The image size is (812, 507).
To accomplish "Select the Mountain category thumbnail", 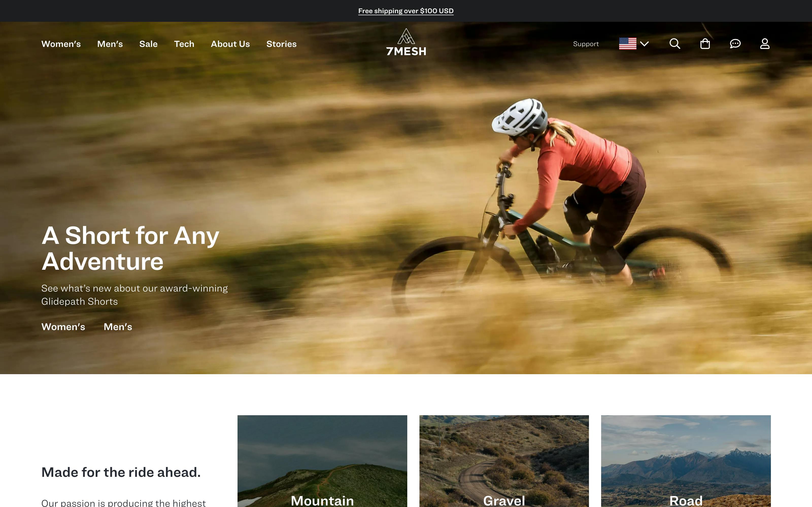I will pyautogui.click(x=322, y=461).
